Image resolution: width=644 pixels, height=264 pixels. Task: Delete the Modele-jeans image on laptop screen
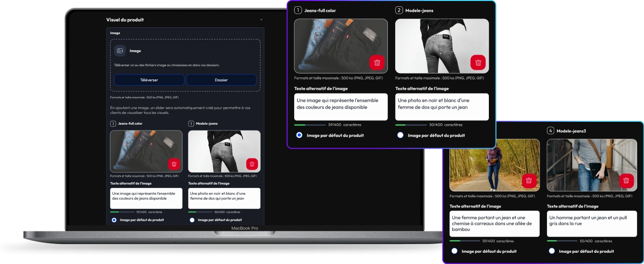[252, 164]
